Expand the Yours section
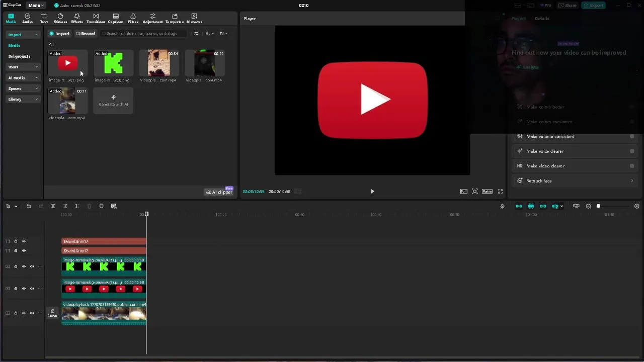Viewport: 644px width, 362px height. pyautogui.click(x=23, y=67)
